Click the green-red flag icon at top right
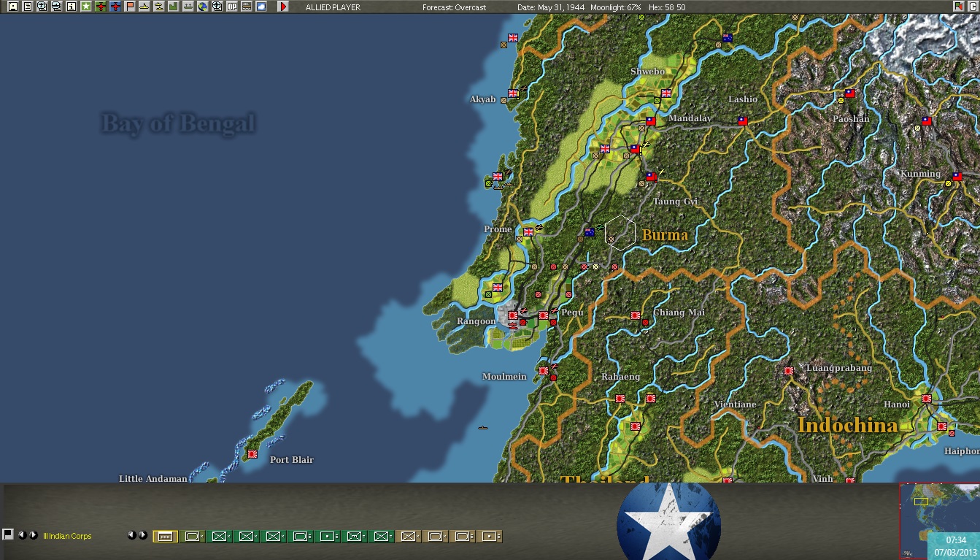 [x=957, y=7]
